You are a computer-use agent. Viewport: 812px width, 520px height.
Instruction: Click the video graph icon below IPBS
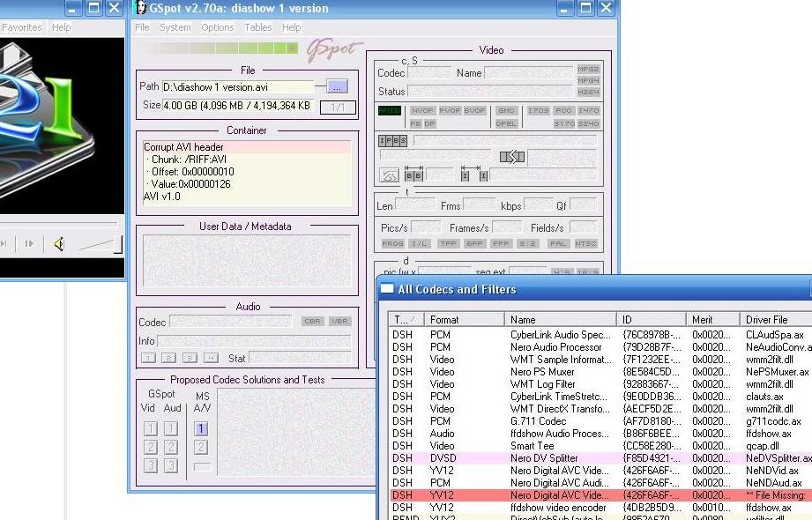point(389,175)
